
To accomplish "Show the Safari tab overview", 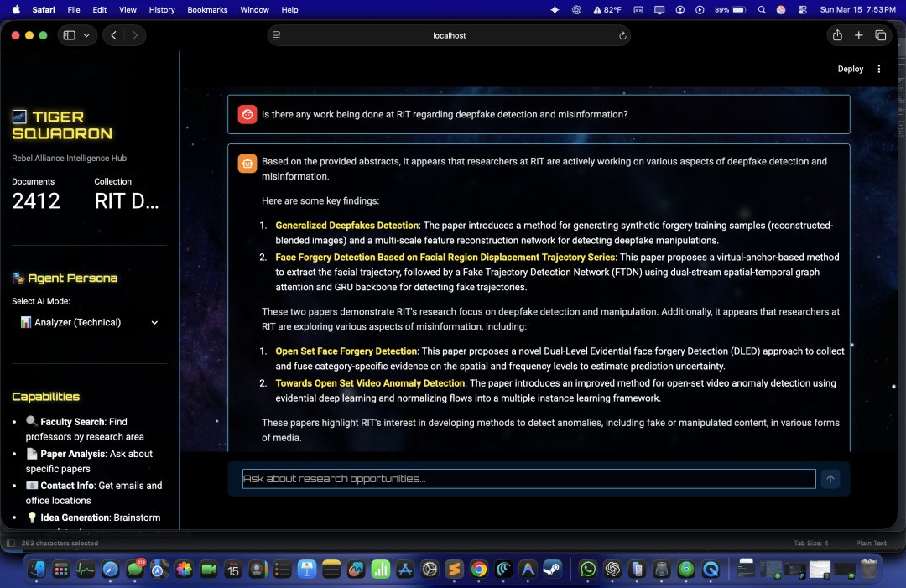I will click(881, 35).
